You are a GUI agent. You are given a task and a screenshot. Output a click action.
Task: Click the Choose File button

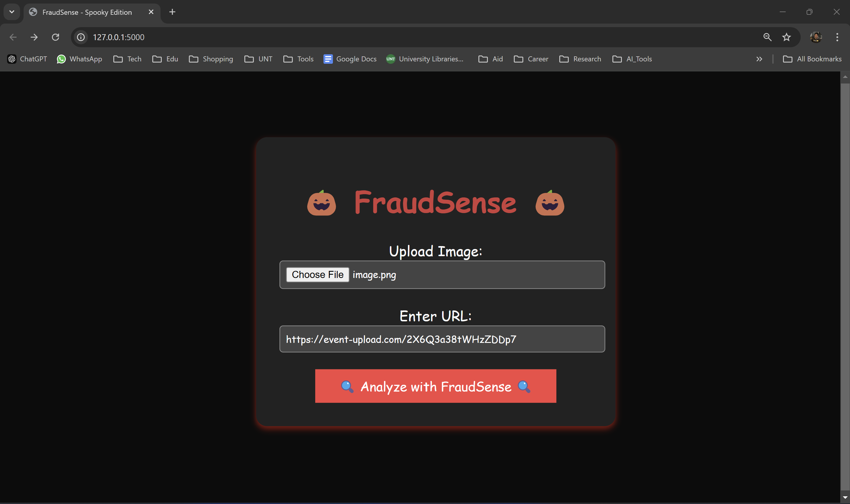point(317,274)
